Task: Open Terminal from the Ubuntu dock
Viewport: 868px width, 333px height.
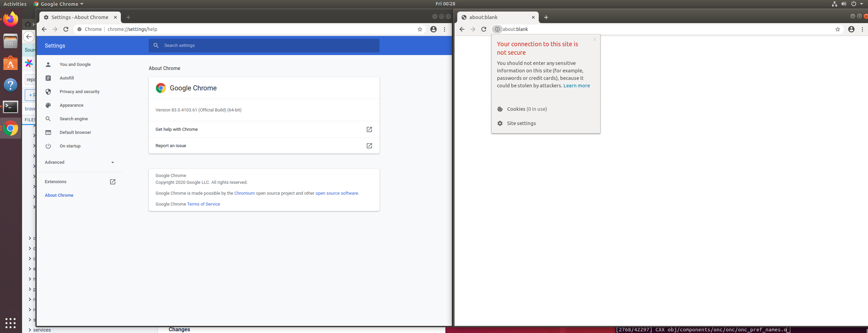Action: click(x=11, y=107)
